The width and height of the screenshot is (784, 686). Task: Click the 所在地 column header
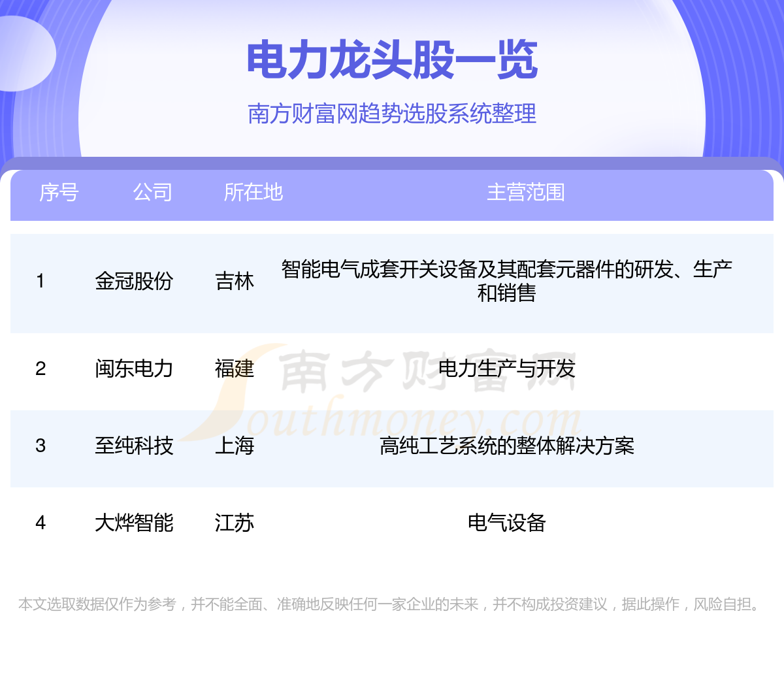(253, 192)
